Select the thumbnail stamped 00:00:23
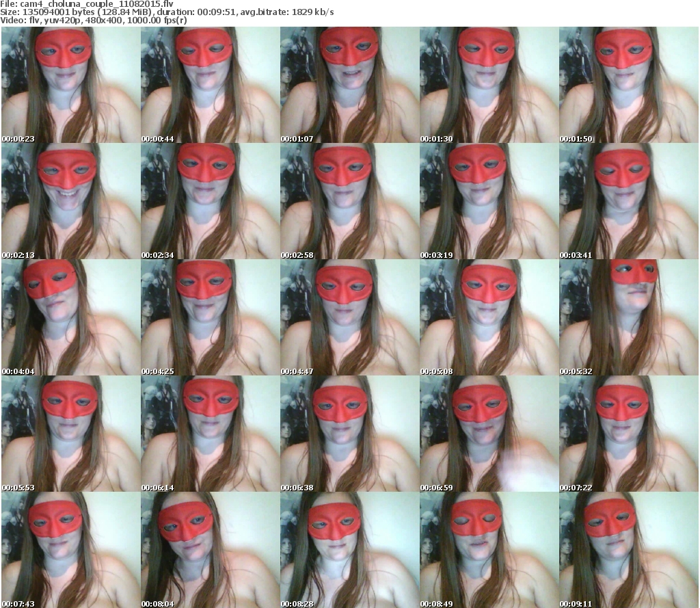 (x=71, y=85)
